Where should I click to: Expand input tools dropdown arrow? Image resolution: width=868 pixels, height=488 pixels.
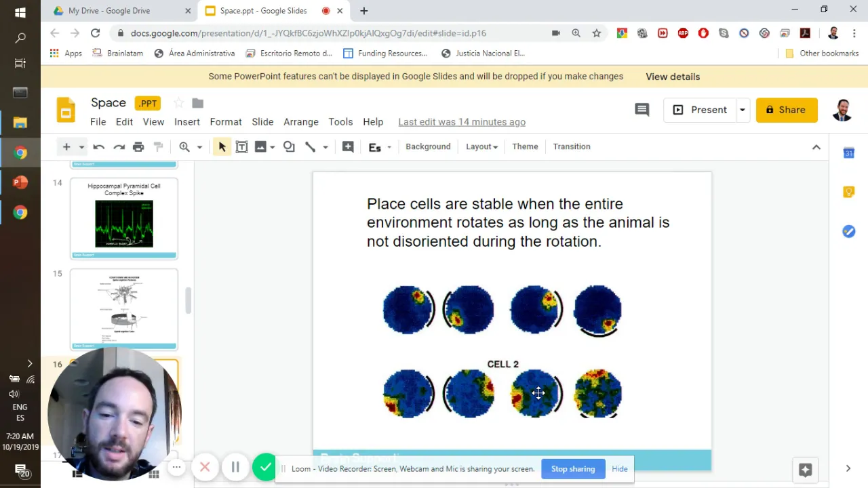click(389, 147)
